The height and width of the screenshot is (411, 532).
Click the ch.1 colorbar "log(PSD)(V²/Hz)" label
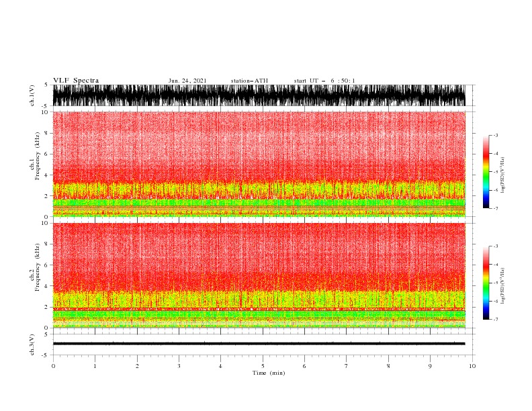coord(503,175)
